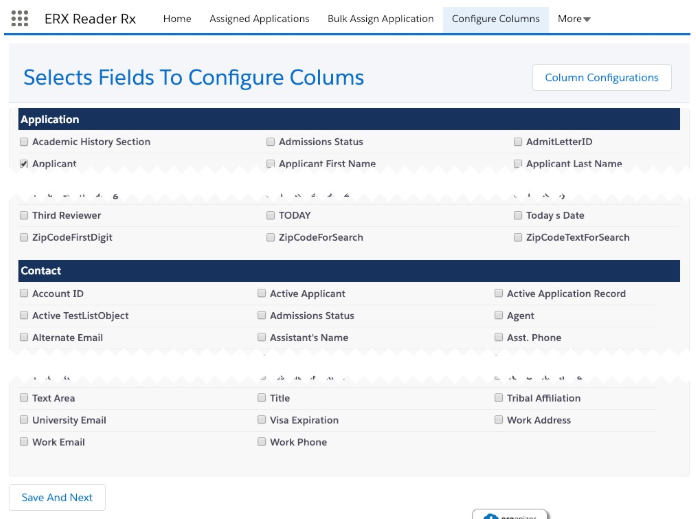Uncheck the Applicant checkbox
Viewport: 696px width, 519px height.
[x=24, y=164]
